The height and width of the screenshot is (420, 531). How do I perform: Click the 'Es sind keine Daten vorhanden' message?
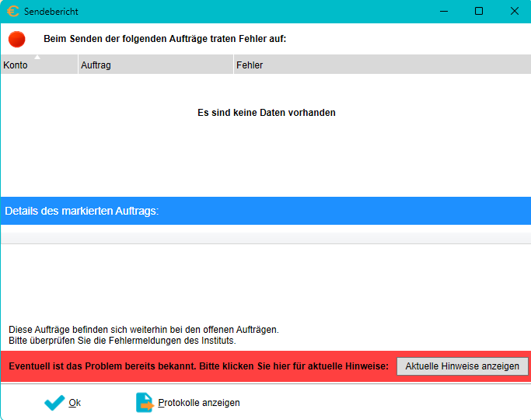267,113
